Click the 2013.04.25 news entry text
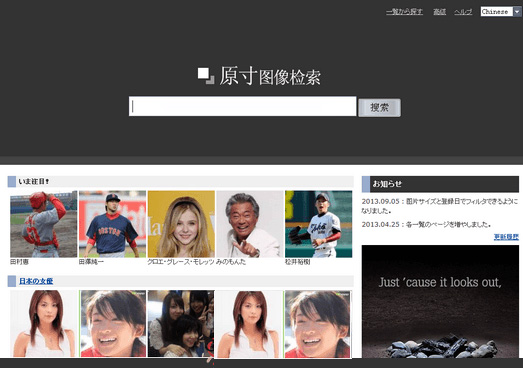523x368 pixels. tap(426, 224)
